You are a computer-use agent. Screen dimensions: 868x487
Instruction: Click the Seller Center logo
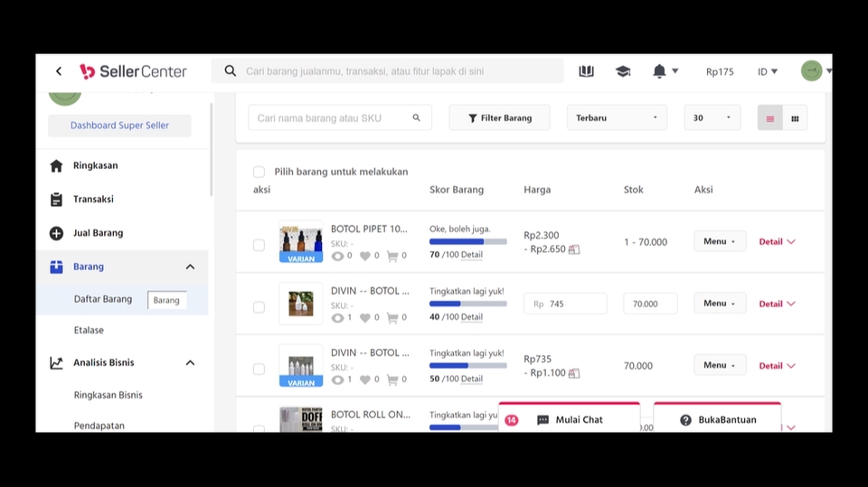point(133,71)
